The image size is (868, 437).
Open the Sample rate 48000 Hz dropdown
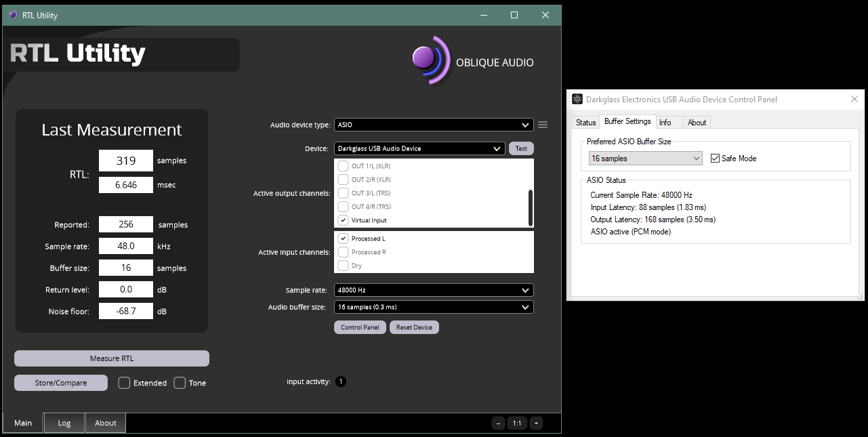coord(434,290)
